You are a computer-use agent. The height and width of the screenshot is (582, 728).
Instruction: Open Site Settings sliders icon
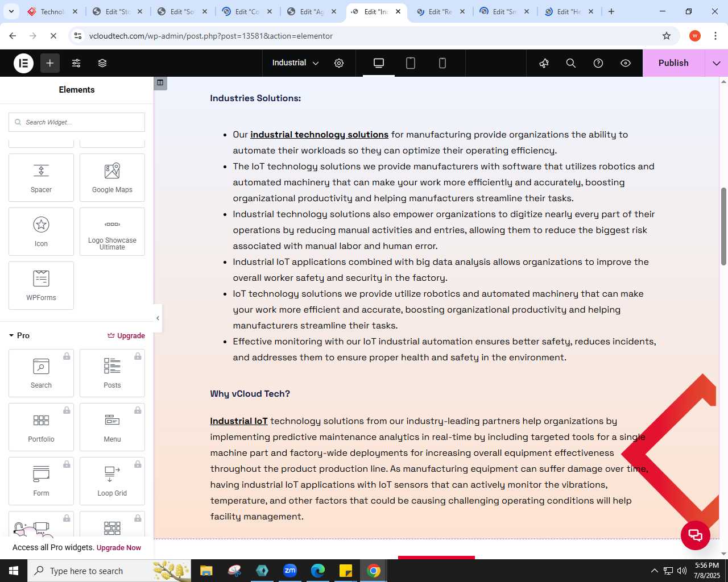(76, 63)
